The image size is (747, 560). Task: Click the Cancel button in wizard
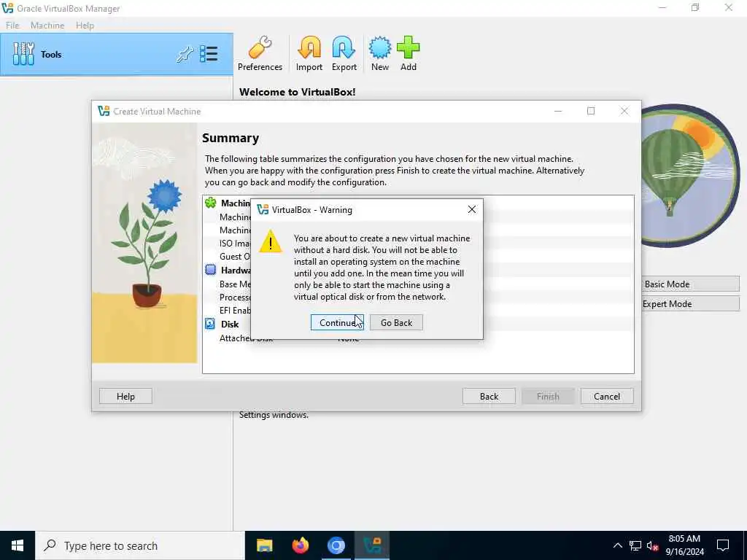click(x=607, y=396)
